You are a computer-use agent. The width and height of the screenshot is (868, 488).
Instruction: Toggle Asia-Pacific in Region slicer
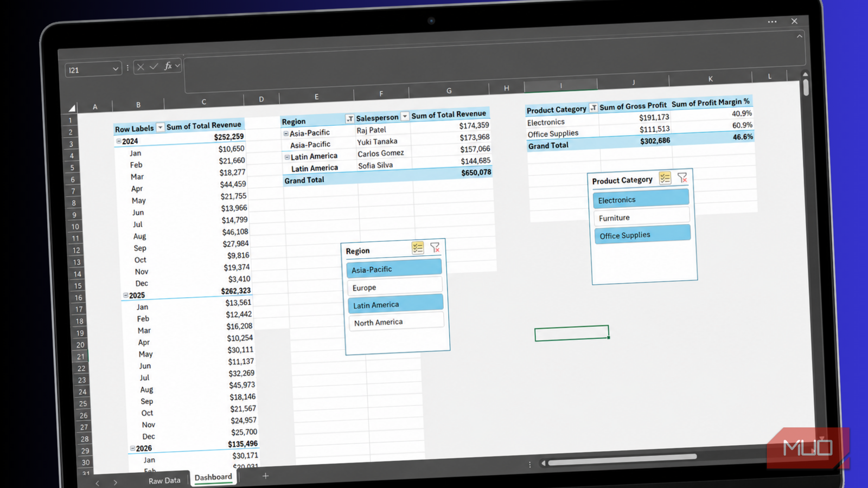[394, 268]
